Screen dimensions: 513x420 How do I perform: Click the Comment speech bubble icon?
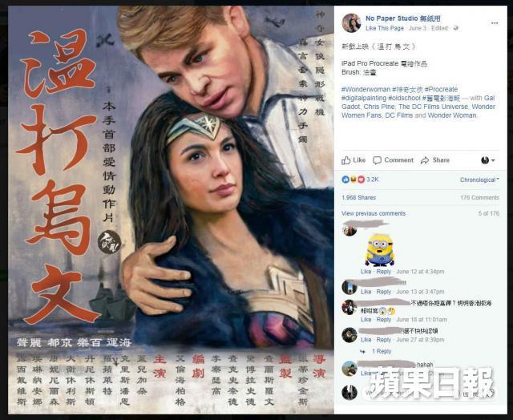(377, 160)
